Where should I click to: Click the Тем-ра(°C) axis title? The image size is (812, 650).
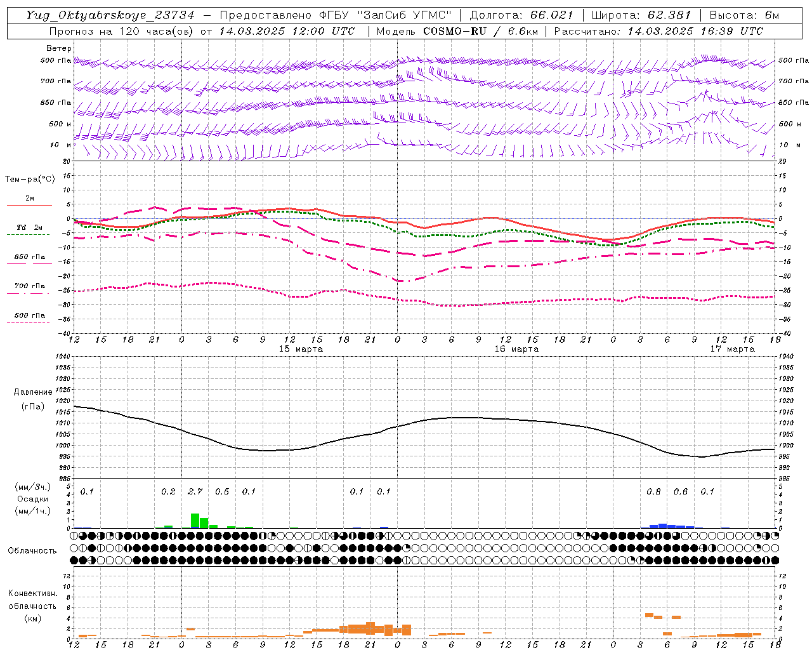tap(30, 180)
